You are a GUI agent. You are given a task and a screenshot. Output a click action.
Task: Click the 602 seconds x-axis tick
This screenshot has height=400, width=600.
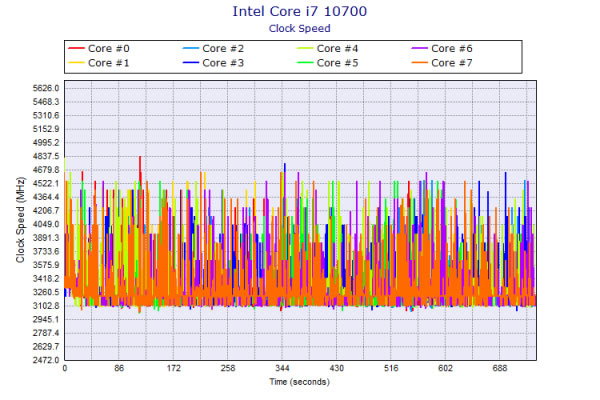click(445, 368)
